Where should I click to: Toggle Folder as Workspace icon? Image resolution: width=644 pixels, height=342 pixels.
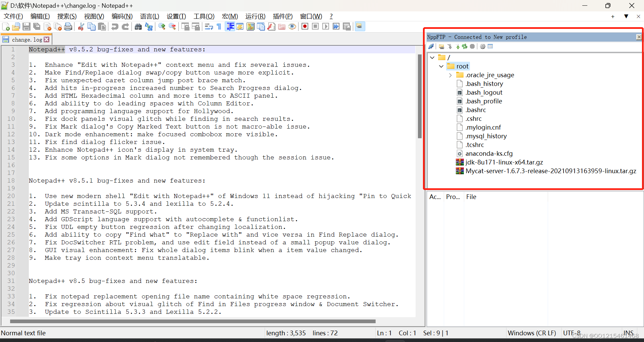coord(282,27)
